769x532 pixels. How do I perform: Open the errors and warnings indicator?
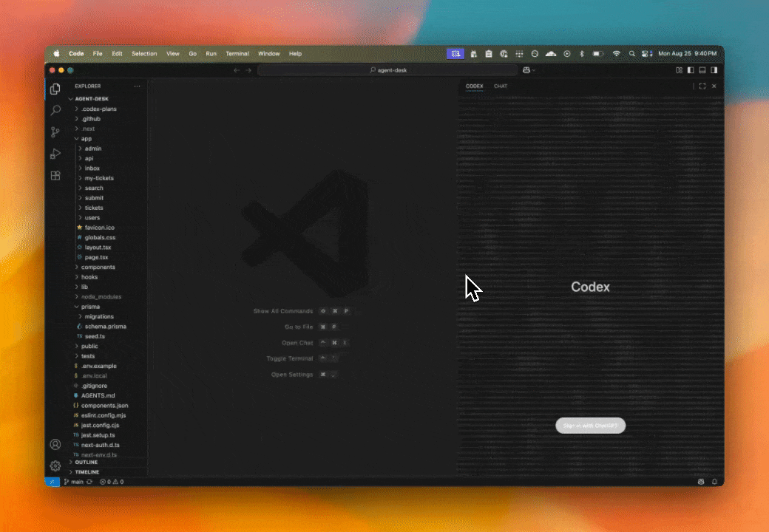click(112, 482)
